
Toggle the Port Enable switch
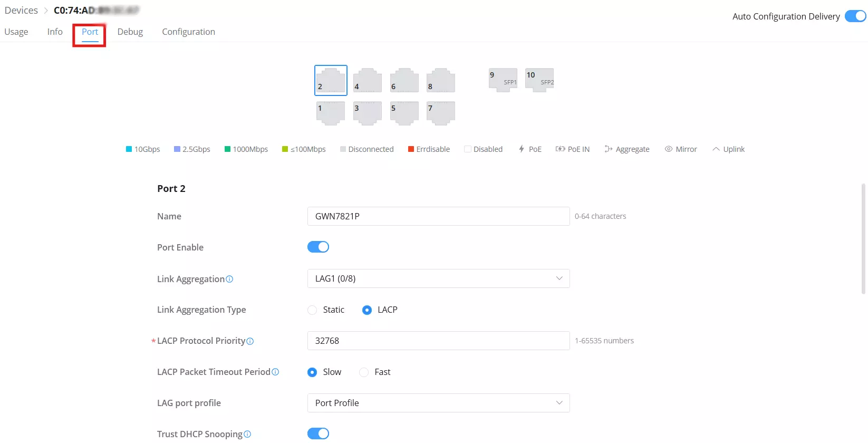point(318,247)
